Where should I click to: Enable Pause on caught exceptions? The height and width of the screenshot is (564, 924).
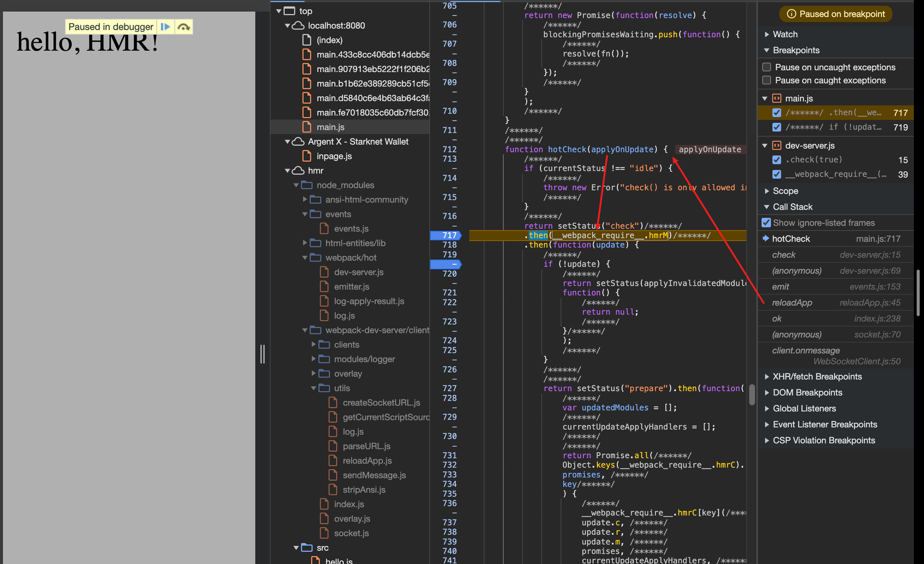(767, 80)
